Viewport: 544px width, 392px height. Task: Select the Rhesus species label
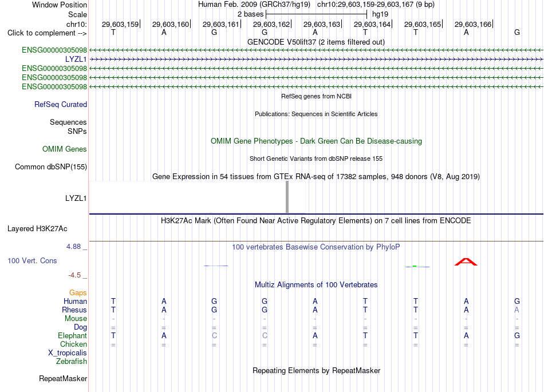74,310
